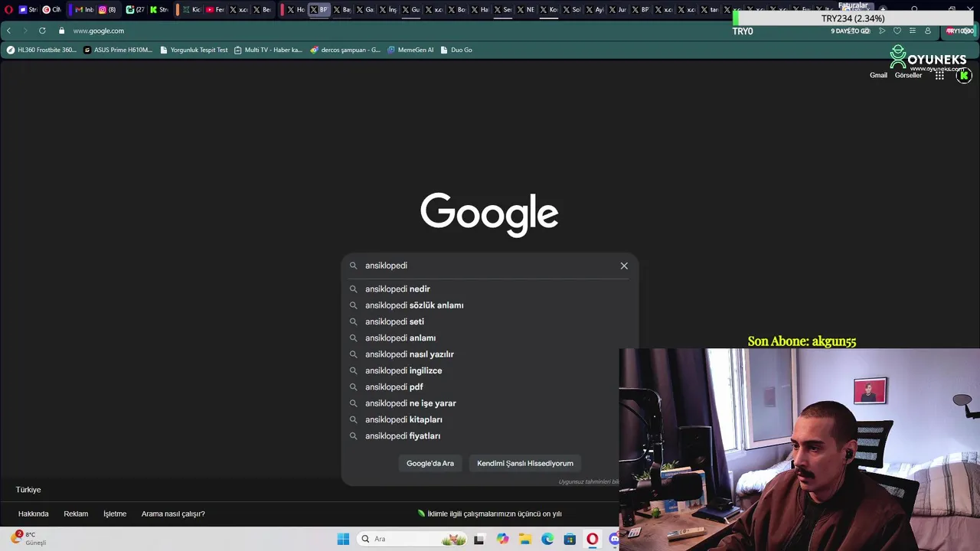This screenshot has height=551, width=980.
Task: Open the İklimle ilgili çalışmalarımızın link
Action: pos(490,514)
